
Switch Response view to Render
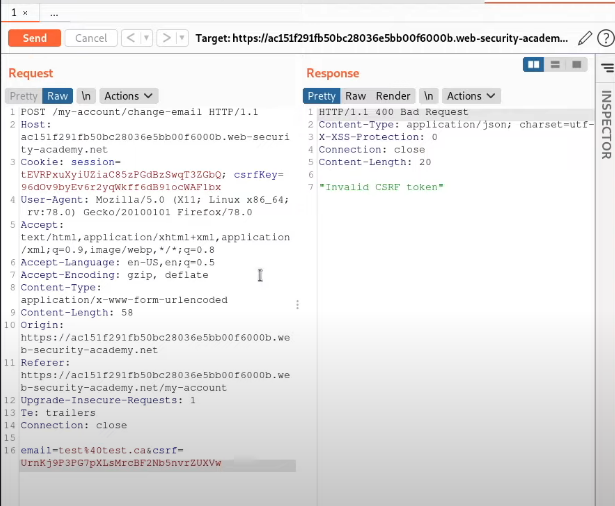(x=393, y=96)
